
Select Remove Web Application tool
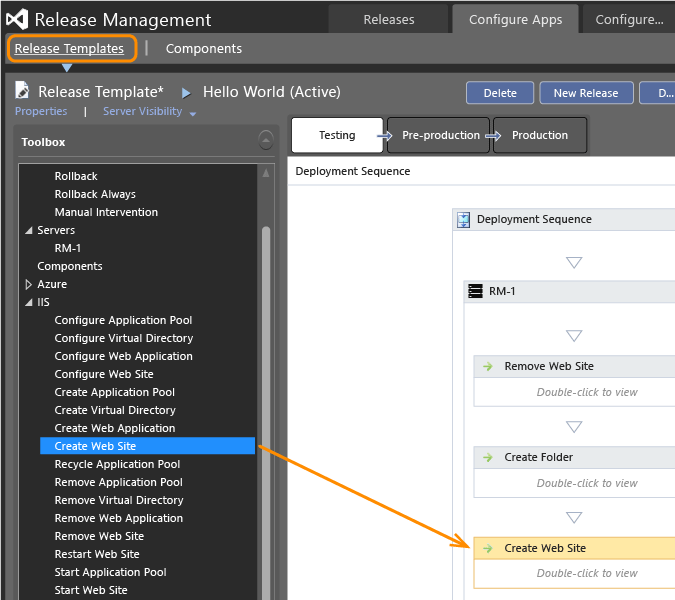coord(118,519)
